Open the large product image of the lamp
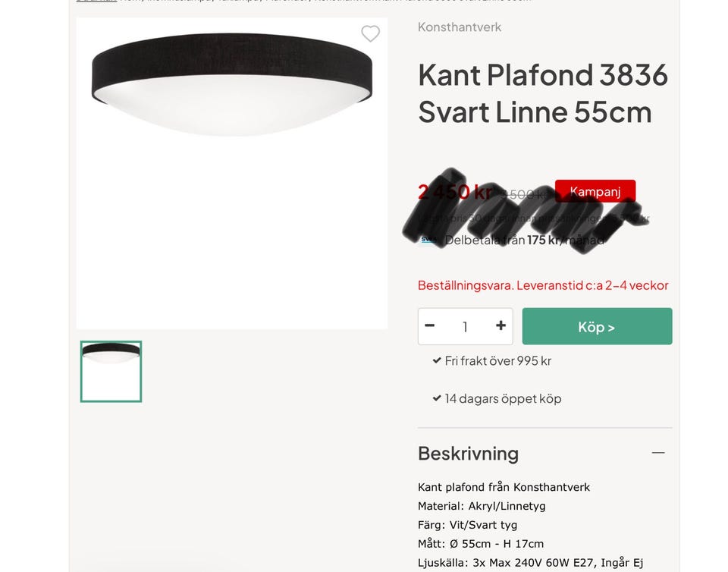The height and width of the screenshot is (572, 728). pos(232,174)
